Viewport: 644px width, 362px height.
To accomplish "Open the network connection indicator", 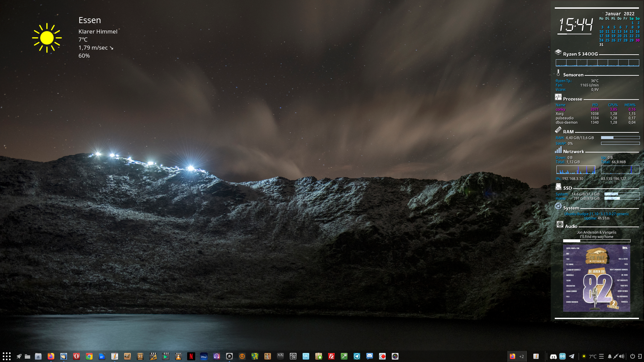I will point(615,356).
